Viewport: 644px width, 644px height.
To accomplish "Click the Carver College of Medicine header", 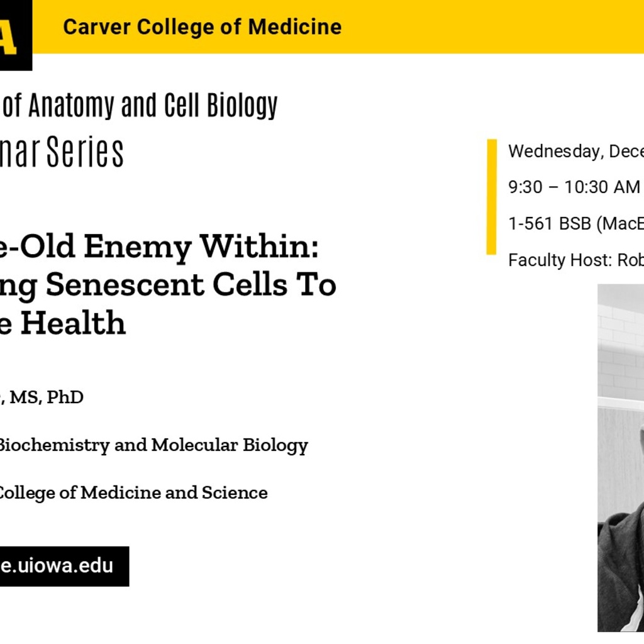I will (202, 27).
